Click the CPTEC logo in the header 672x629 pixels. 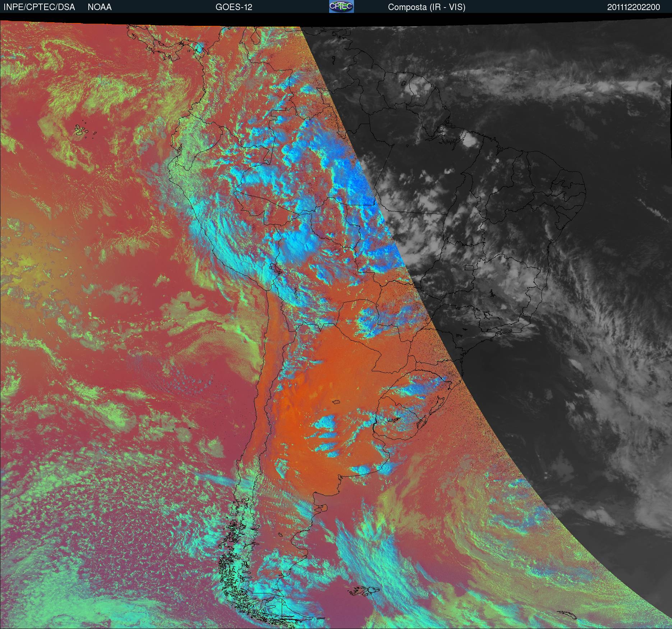[341, 6]
